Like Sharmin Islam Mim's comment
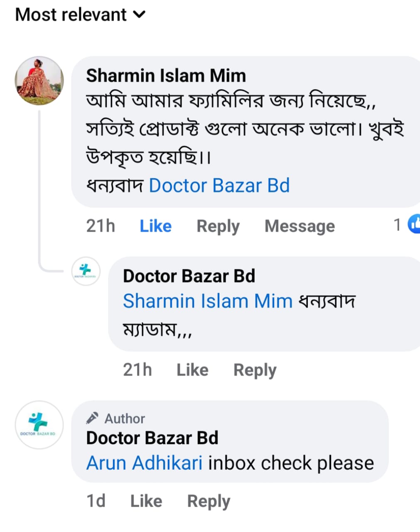Image resolution: width=420 pixels, height=532 pixels. pos(155,226)
